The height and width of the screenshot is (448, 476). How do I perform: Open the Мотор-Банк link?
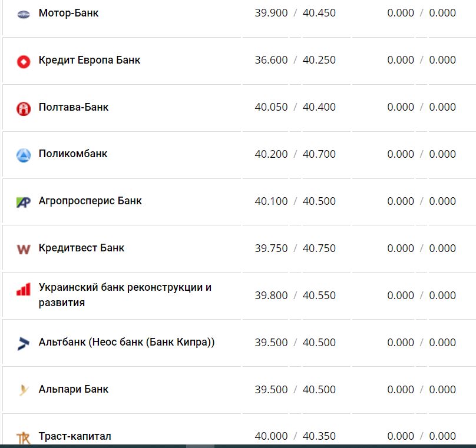coord(68,13)
